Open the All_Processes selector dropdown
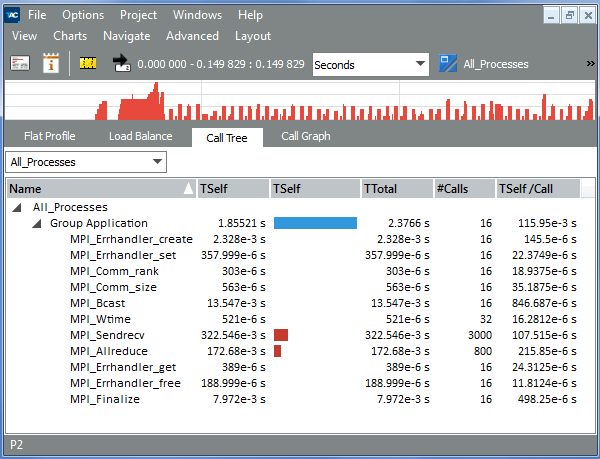This screenshot has height=459, width=600. pos(86,161)
